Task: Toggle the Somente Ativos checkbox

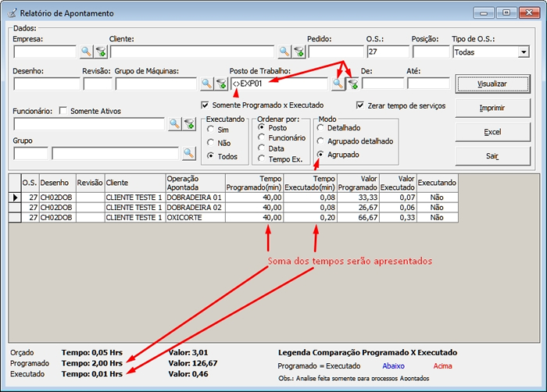Action: click(63, 111)
